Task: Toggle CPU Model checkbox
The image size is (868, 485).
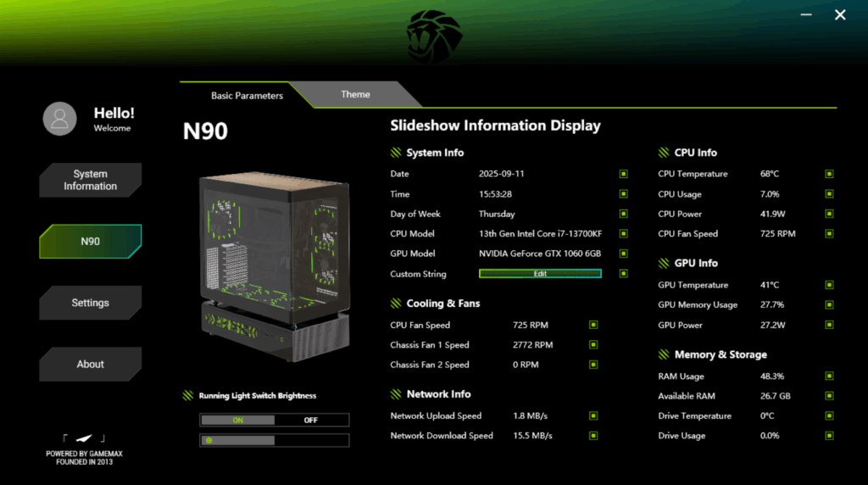Action: click(623, 234)
